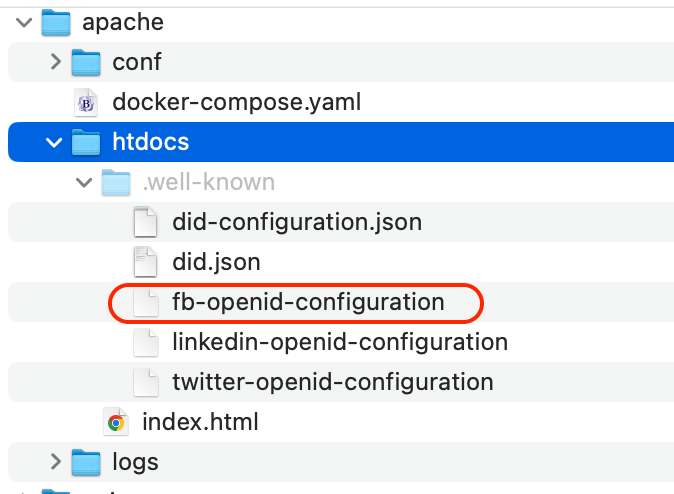Collapse the .well-known folder
The height and width of the screenshot is (494, 674).
click(84, 182)
